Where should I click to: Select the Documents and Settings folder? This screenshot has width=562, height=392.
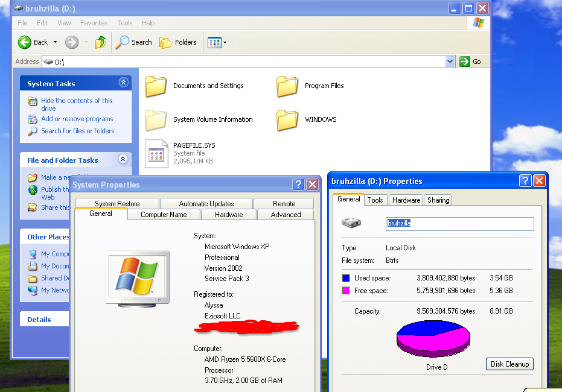click(156, 86)
